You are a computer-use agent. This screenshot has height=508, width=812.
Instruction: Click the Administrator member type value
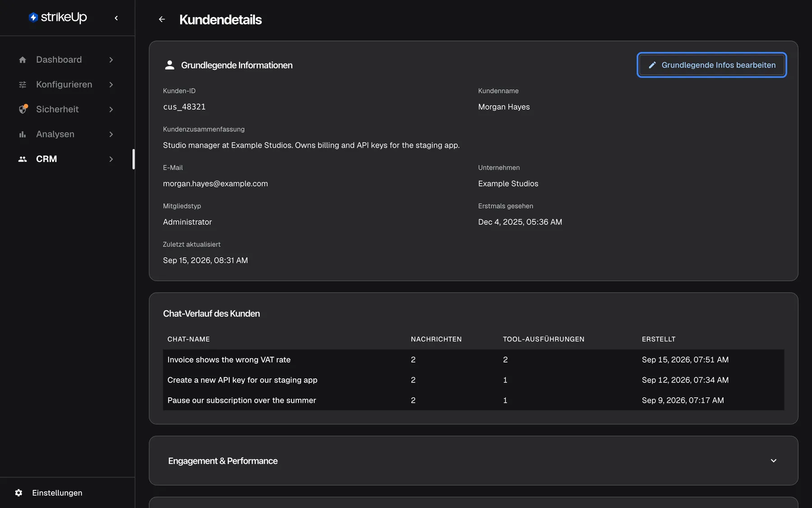[x=187, y=222]
